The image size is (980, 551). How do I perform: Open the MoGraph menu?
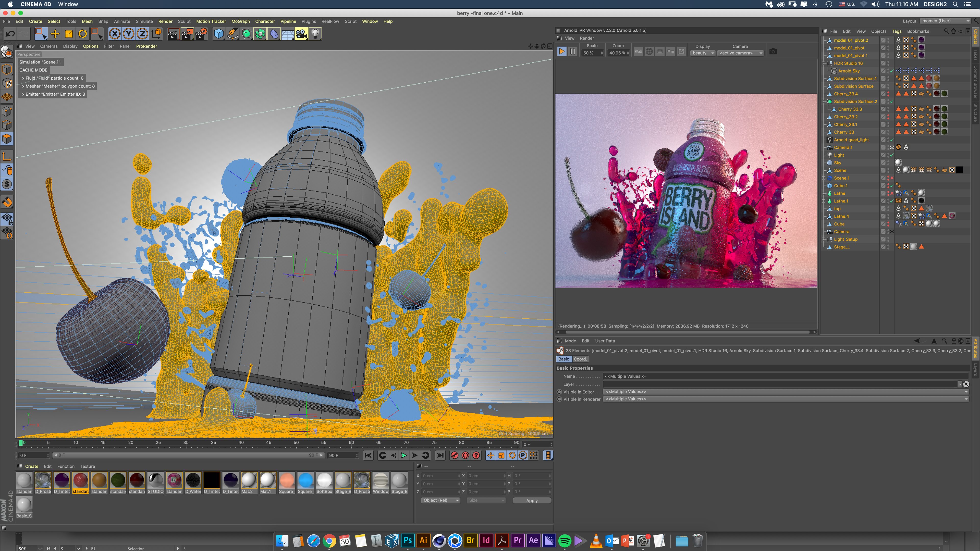[x=240, y=21]
